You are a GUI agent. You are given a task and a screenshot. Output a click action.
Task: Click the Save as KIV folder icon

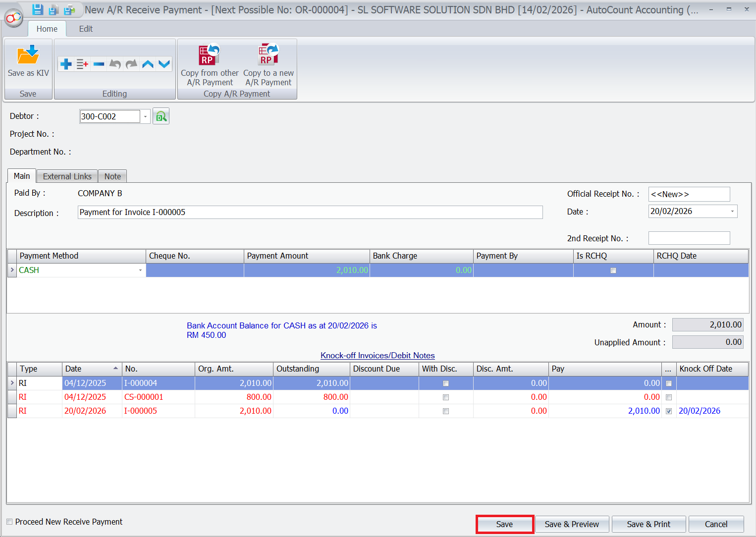[28, 55]
